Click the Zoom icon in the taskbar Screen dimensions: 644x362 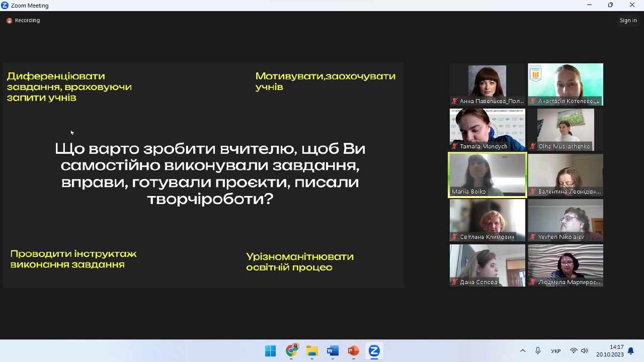[x=374, y=351]
